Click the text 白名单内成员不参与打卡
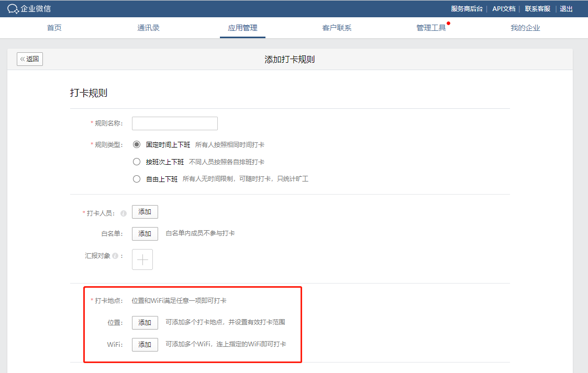Image resolution: width=588 pixels, height=373 pixels. click(200, 233)
